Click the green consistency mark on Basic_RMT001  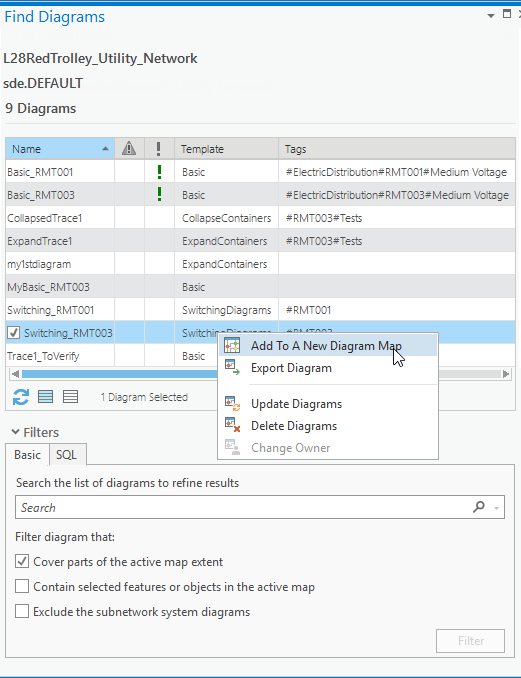(160, 172)
